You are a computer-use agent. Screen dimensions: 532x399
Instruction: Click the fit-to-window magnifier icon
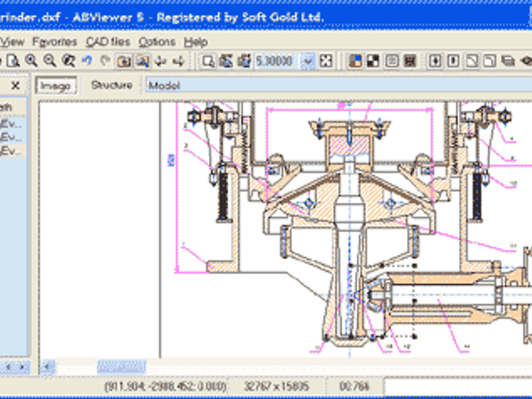coord(69,61)
